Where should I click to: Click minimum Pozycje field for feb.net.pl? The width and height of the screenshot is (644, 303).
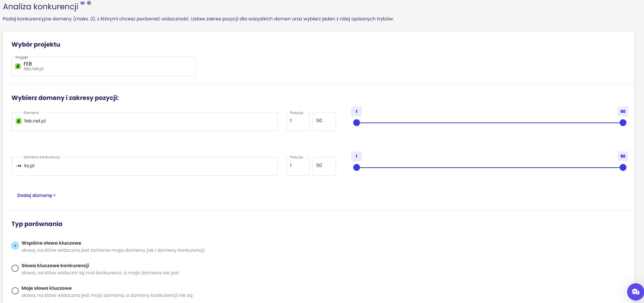coord(298,121)
